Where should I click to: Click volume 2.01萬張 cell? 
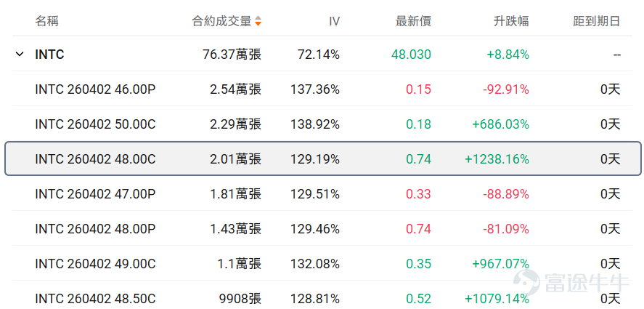(x=236, y=159)
